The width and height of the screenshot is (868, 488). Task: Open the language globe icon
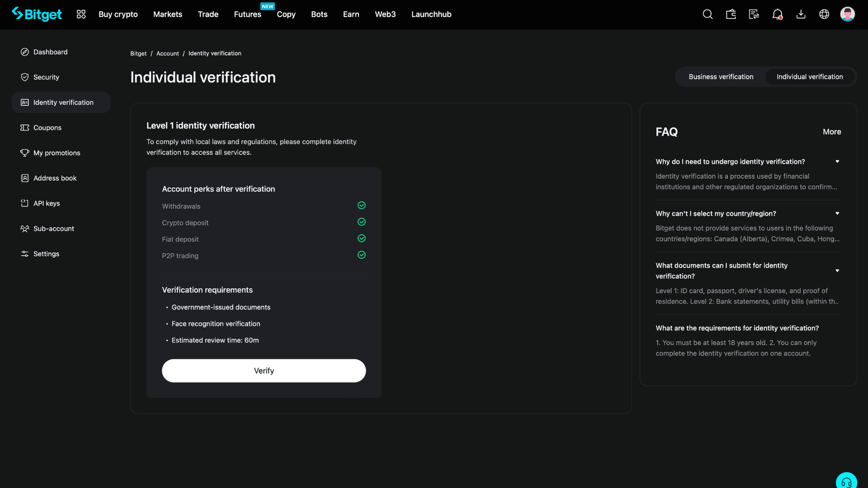click(824, 14)
